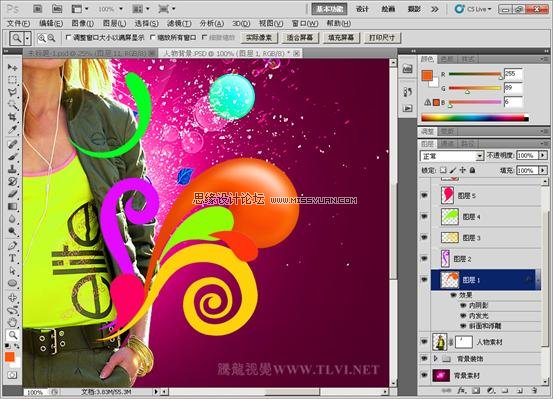This screenshot has width=553, height=399.
Task: Hide 人物素材 layer via eye icon
Action: (424, 341)
